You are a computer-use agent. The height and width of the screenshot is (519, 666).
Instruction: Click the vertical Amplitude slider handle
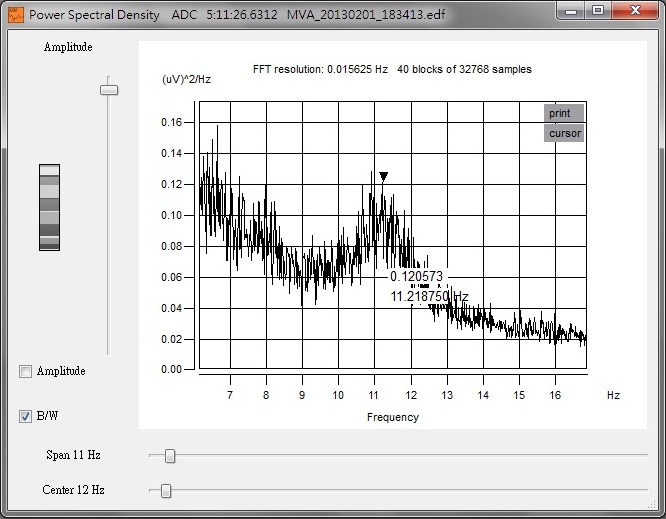(x=109, y=90)
